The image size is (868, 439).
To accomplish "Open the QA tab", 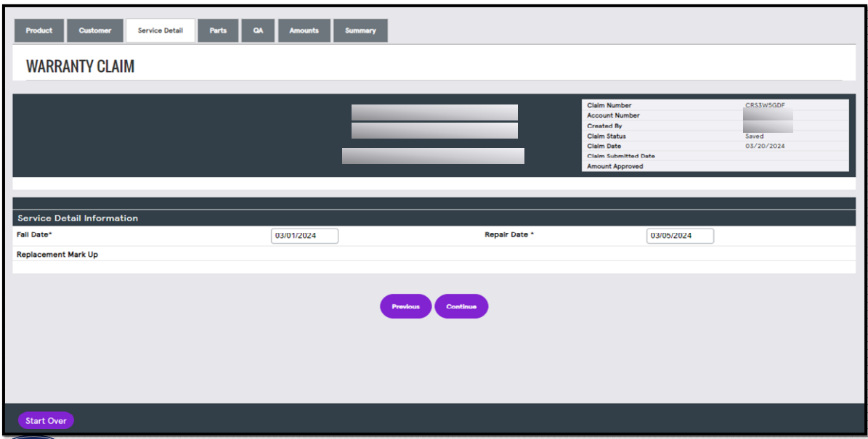I will point(258,30).
